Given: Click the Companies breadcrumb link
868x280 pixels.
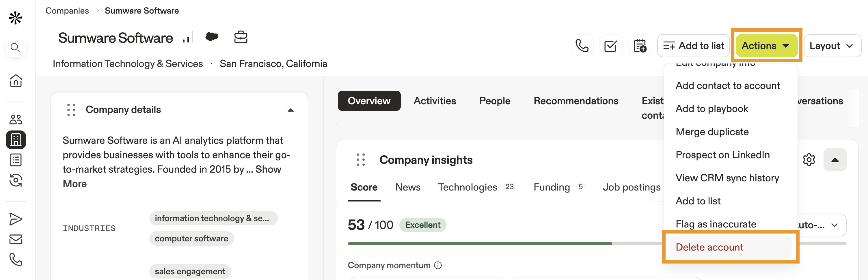Looking at the screenshot, I should pos(67,11).
